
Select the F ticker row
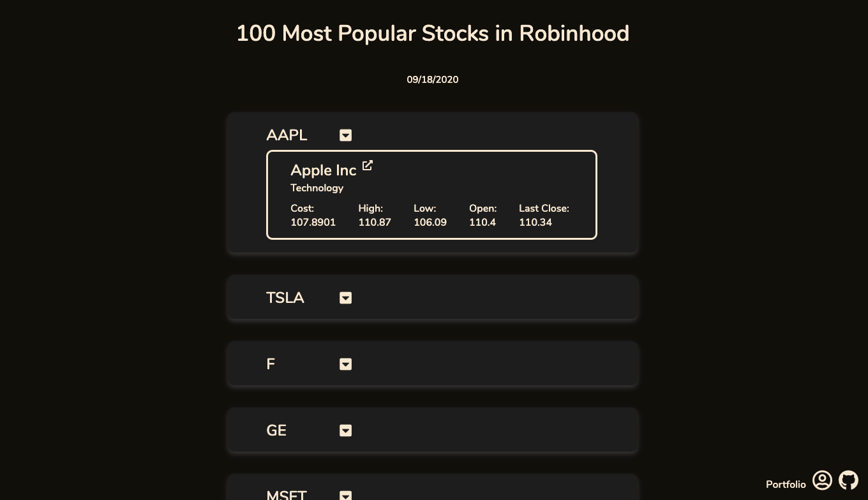tap(433, 364)
